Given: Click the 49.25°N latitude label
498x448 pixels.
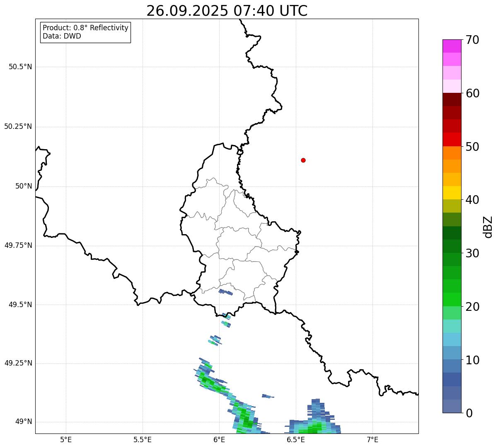Looking at the screenshot, I should [18, 363].
